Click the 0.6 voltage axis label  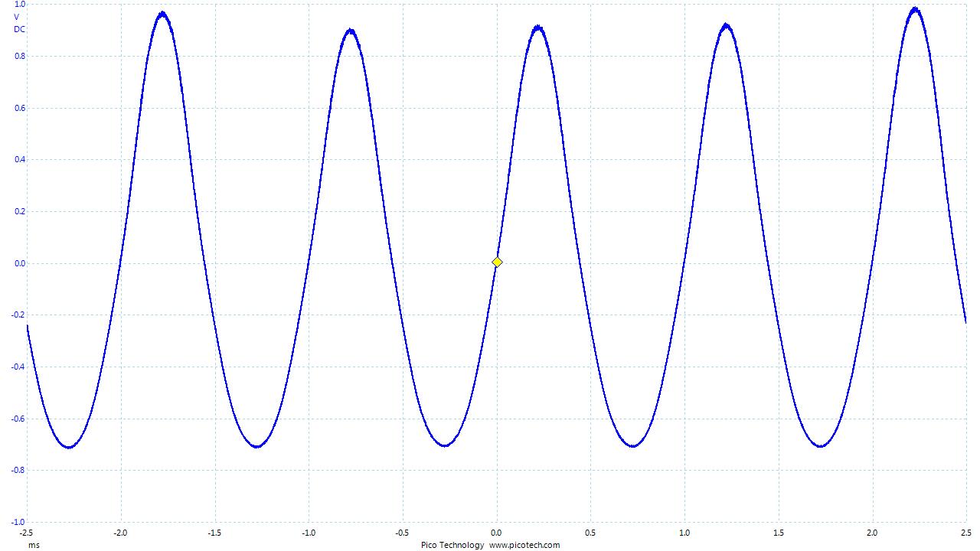click(x=19, y=108)
